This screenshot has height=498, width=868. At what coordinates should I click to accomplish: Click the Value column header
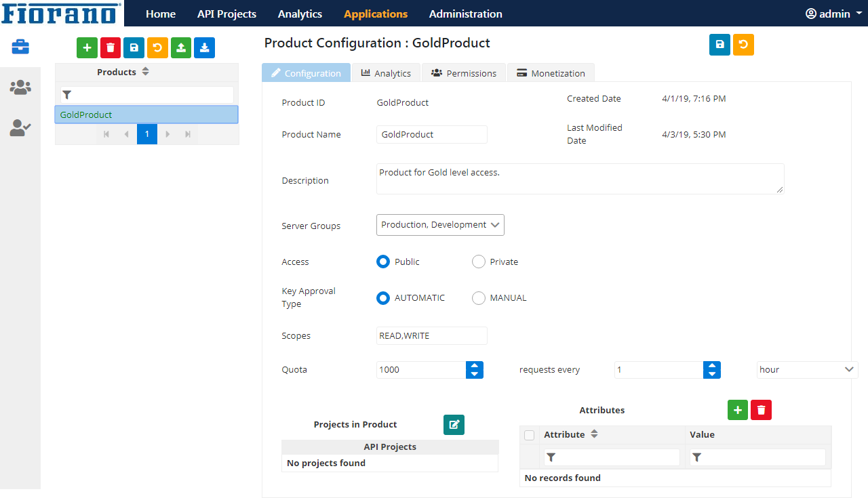(758, 434)
